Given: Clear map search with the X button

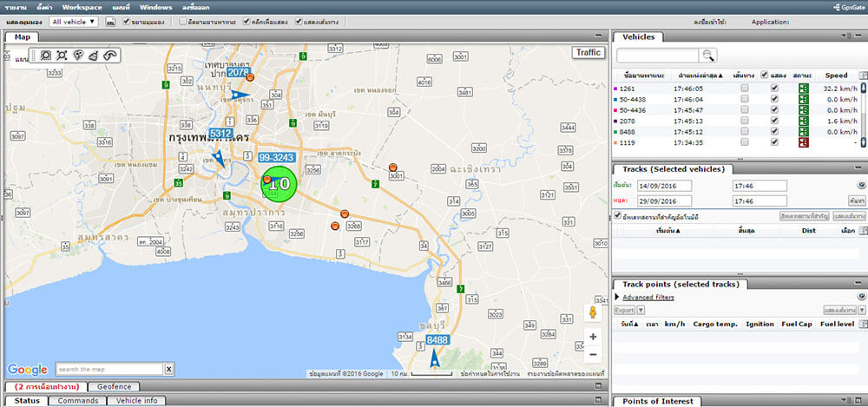Looking at the screenshot, I should pos(169,370).
